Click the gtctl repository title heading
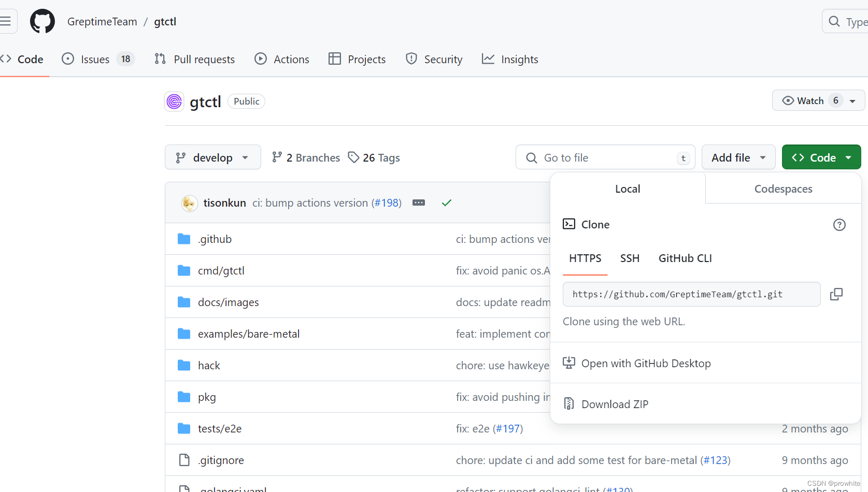868x492 pixels. pyautogui.click(x=205, y=102)
